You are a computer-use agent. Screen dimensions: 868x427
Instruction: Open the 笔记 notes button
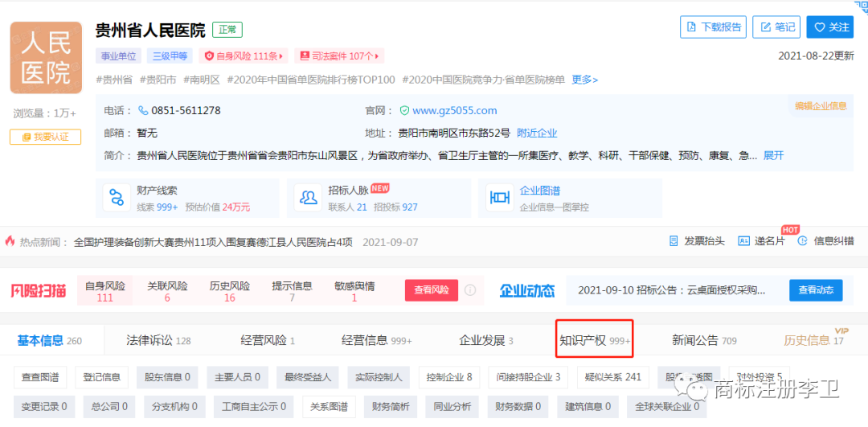776,27
